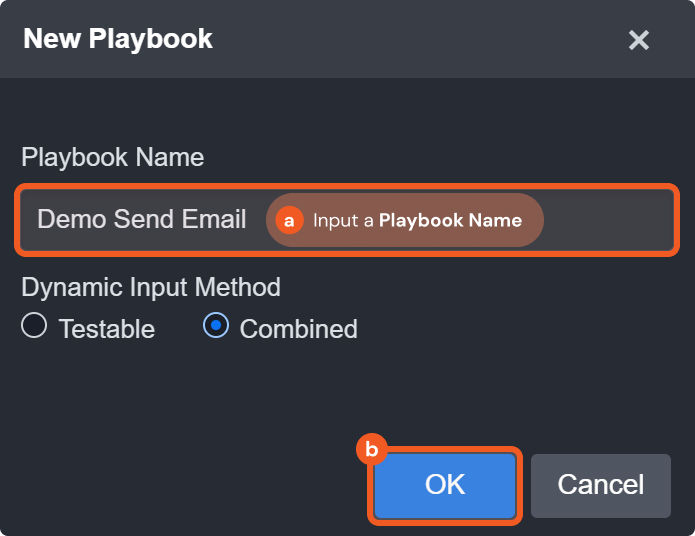695x536 pixels.
Task: Click the orange 'b' annotation badge
Action: [372, 450]
